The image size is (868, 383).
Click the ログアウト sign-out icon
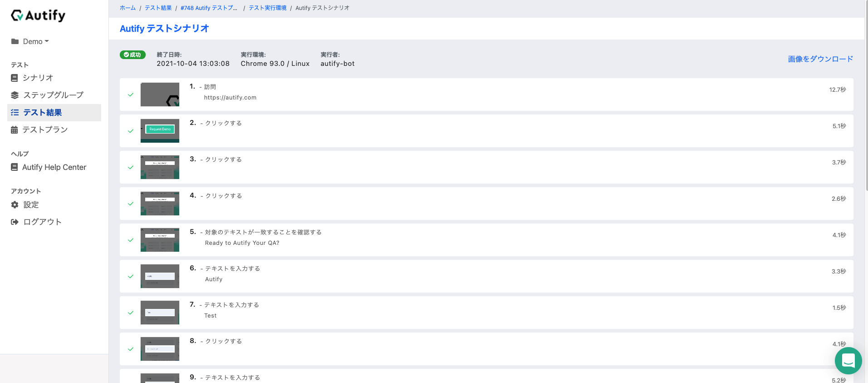(15, 222)
